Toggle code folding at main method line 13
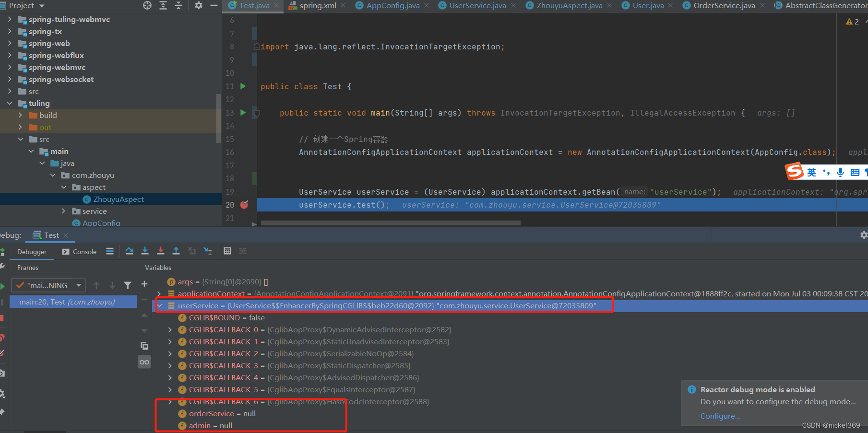868x433 pixels. 257,113
